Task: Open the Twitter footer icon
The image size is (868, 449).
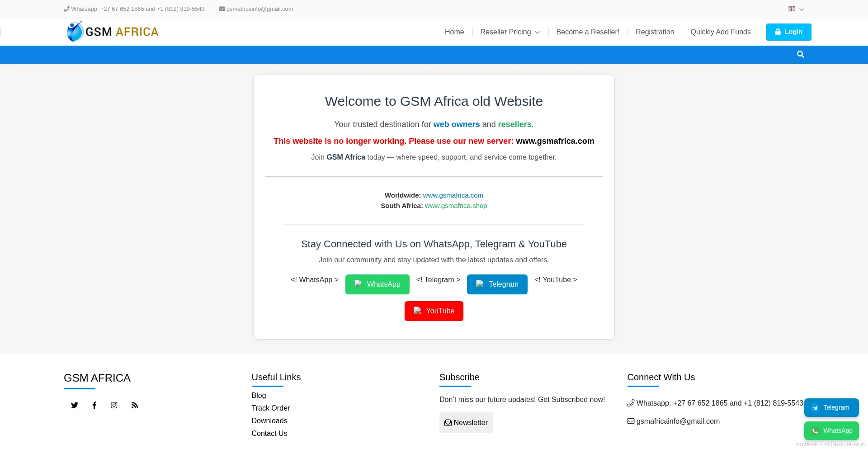Action: pyautogui.click(x=75, y=405)
